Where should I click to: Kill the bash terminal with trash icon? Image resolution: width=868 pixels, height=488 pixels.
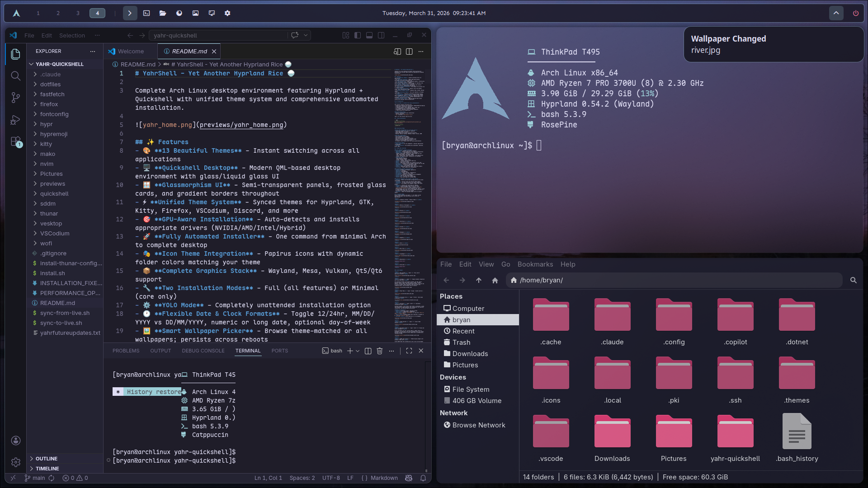tap(380, 351)
